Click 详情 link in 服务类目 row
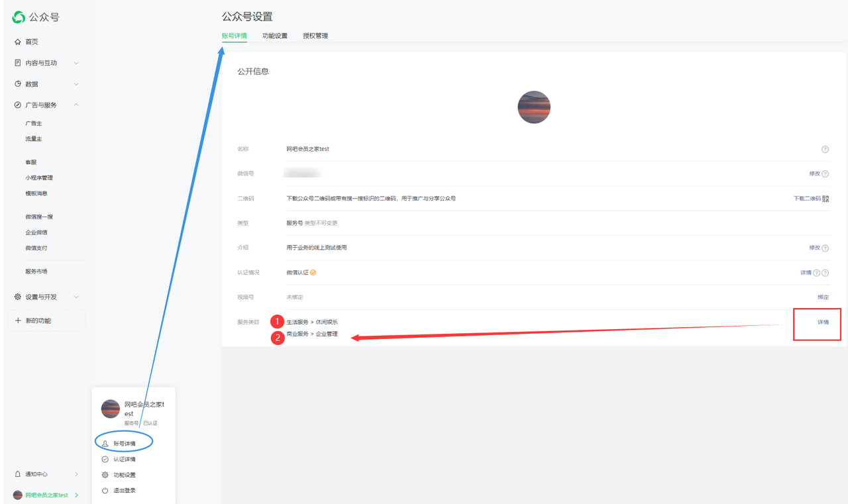The height and width of the screenshot is (504, 848). pyautogui.click(x=823, y=323)
